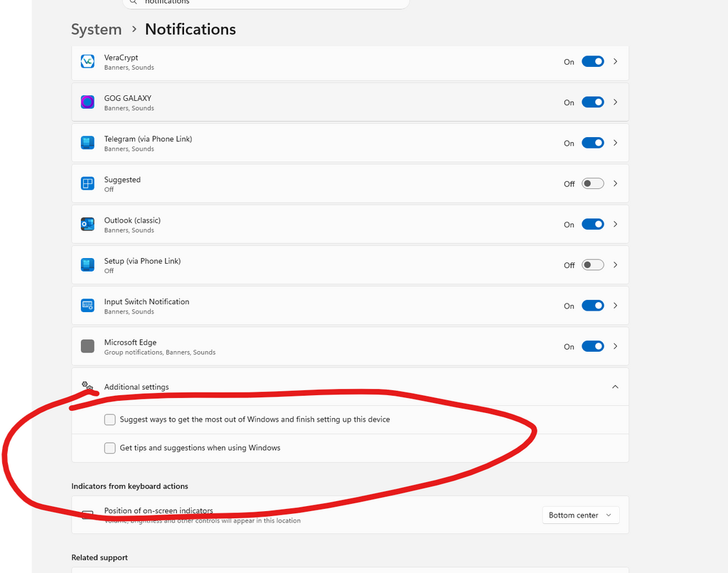The height and width of the screenshot is (573, 728).
Task: Disable Input Switch Notification toggle
Action: [x=593, y=306]
